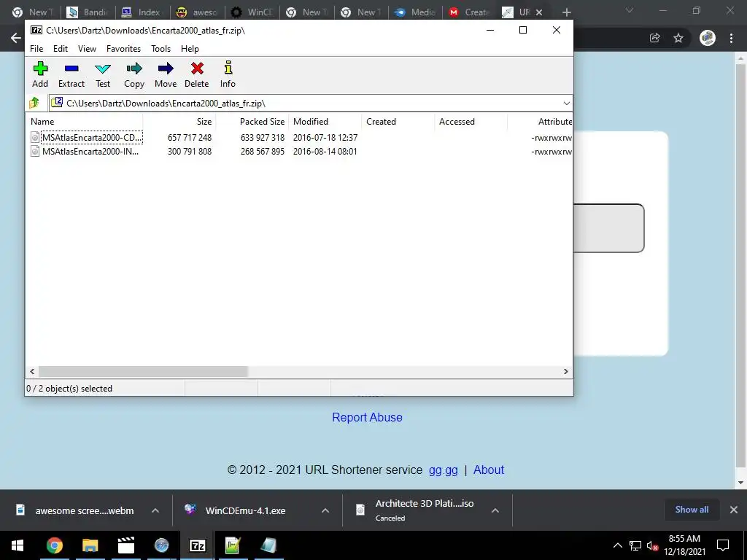Open the Favorites menu

(x=123, y=49)
